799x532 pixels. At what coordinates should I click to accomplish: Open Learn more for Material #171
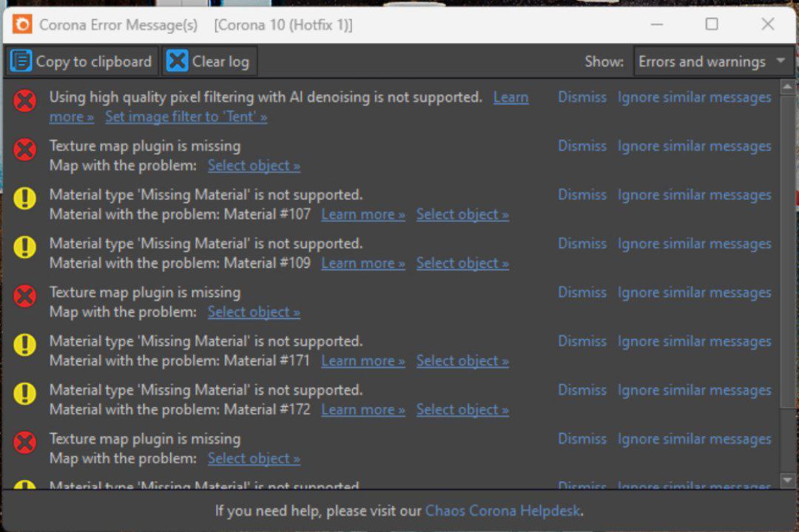point(363,361)
